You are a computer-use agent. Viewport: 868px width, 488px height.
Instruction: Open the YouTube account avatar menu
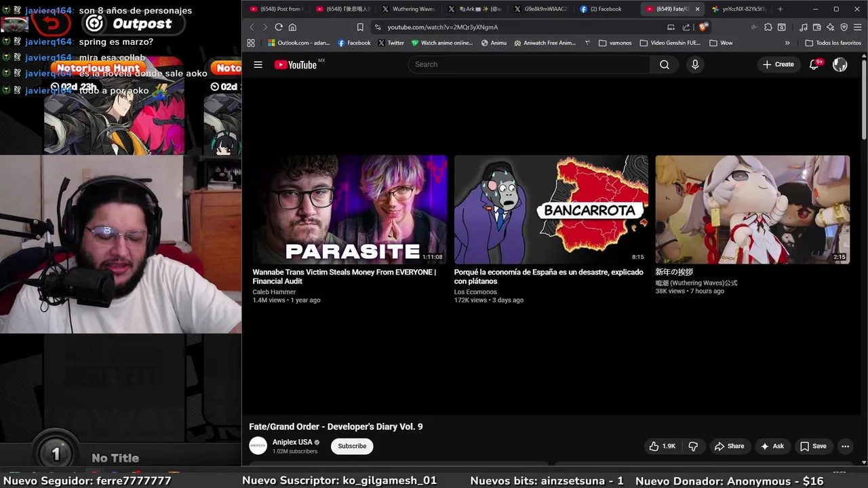click(x=840, y=64)
